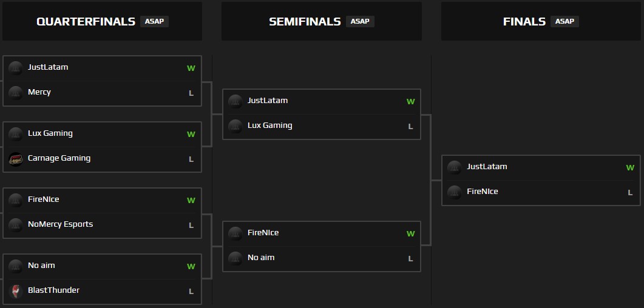Click the Quarterfinals ASAP badge
Viewport: 644px width, 308px height.
154,21
